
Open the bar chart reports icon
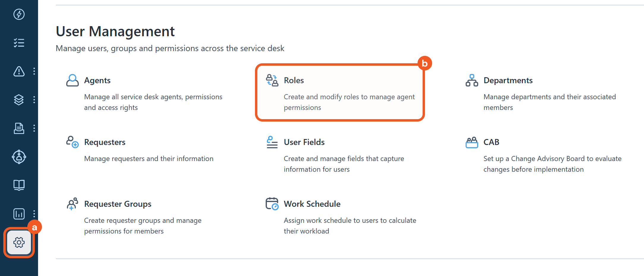[x=19, y=214]
